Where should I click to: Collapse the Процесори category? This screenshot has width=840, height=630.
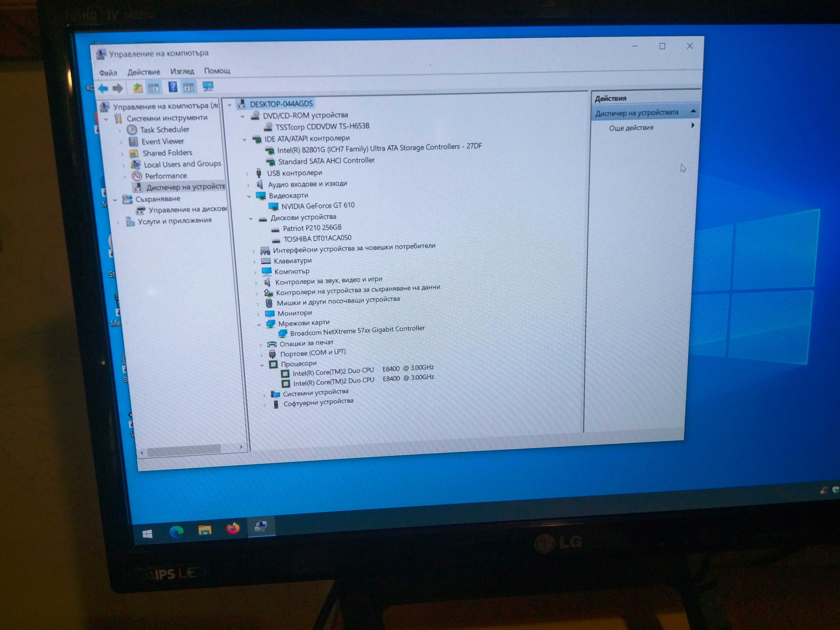coord(262,365)
